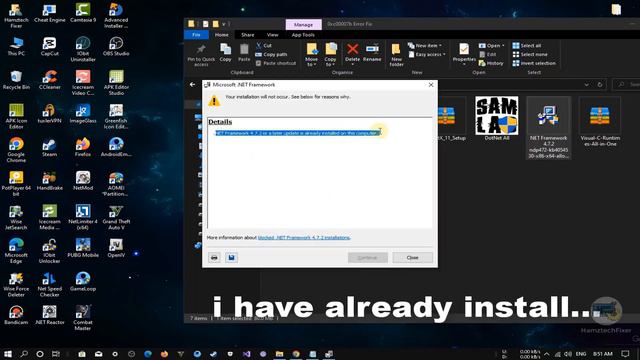640x360 pixels.
Task: Select Visual-C-Runtimes-All-in-One archive
Action: [600, 122]
